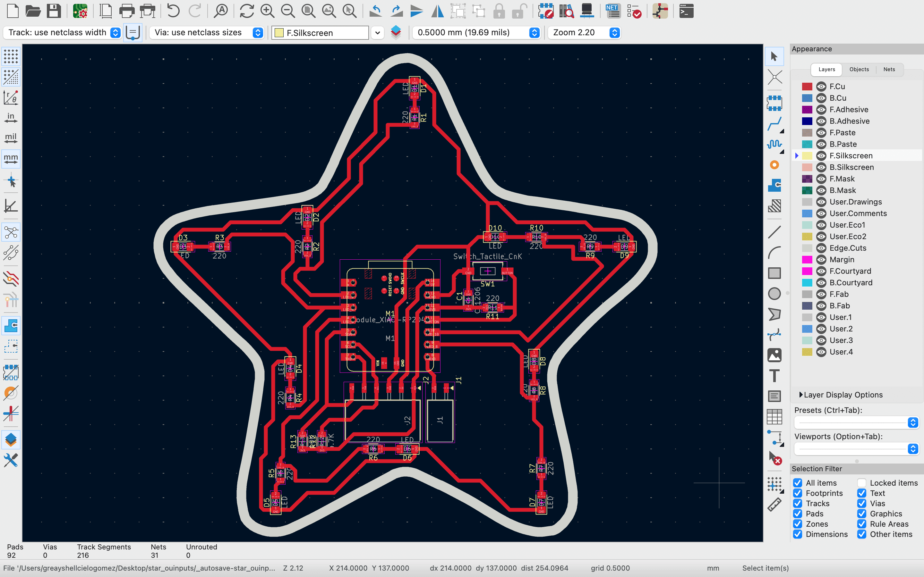Viewport: 924px width, 577px height.
Task: Click the Undo arrow icon
Action: tap(173, 11)
